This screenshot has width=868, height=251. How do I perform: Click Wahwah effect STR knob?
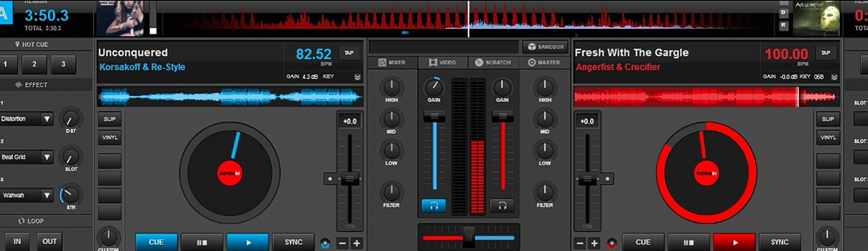coord(71,195)
